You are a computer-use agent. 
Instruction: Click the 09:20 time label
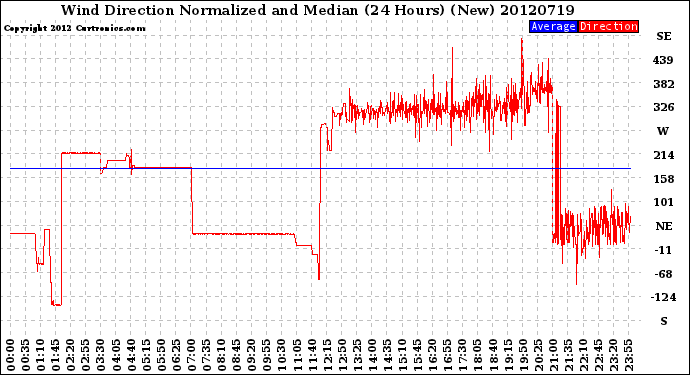[x=251, y=355]
